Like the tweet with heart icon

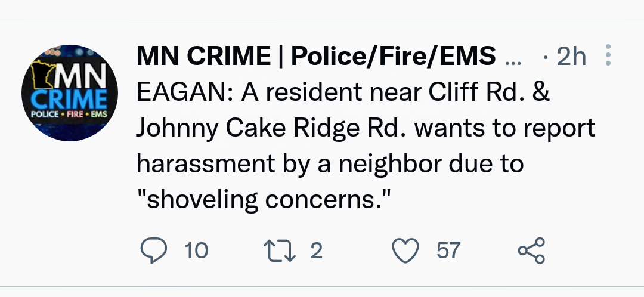coord(406,250)
